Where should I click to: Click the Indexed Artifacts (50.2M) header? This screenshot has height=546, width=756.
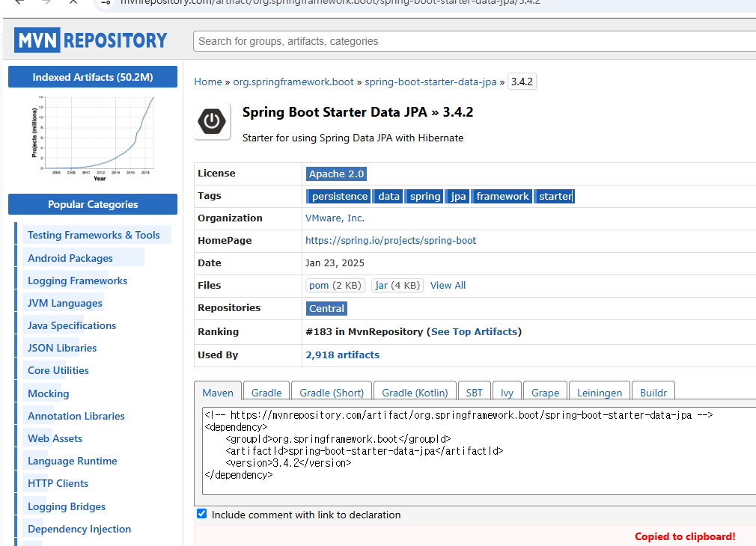[93, 77]
